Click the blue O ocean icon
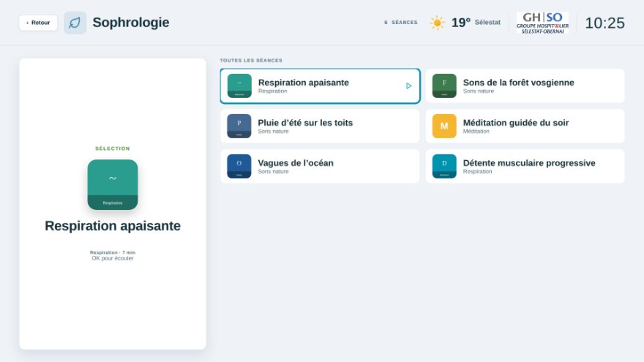This screenshot has height=362, width=644. click(x=239, y=166)
